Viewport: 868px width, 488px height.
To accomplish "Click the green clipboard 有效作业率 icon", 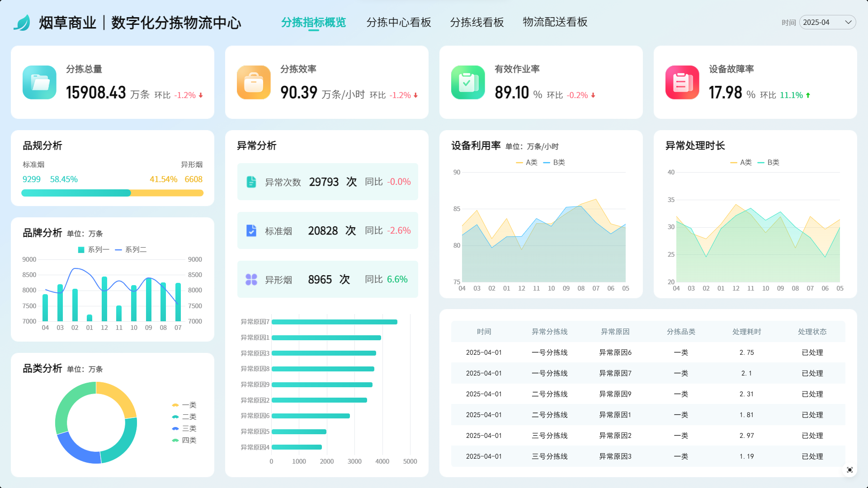I will click(x=468, y=82).
